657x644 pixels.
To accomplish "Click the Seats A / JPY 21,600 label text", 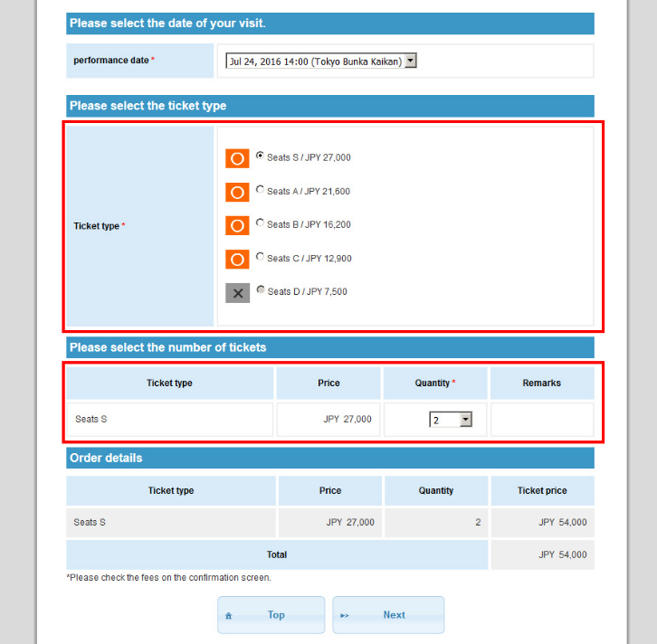I will 309,192.
